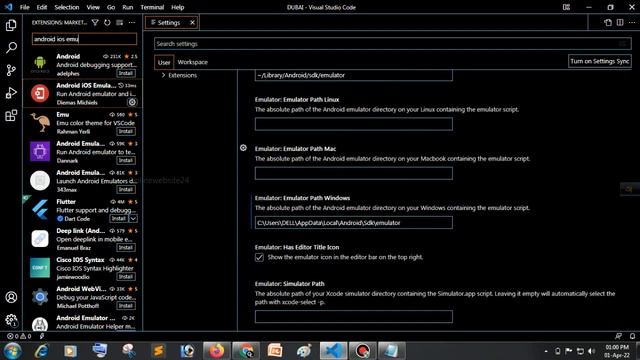640x360 pixels.
Task: Show errors and warnings in status bar
Action: pos(19,336)
